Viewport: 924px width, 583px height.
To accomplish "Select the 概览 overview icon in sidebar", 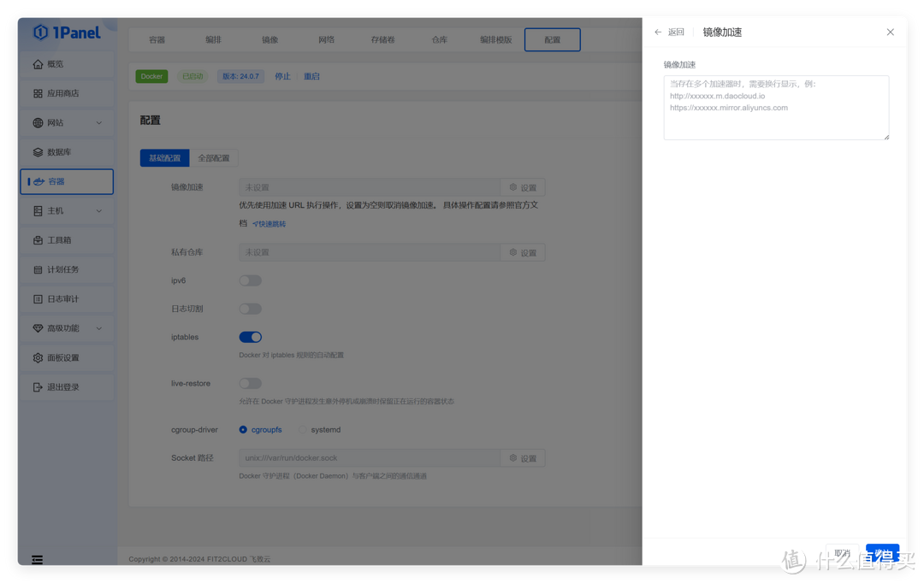I will 66,64.
